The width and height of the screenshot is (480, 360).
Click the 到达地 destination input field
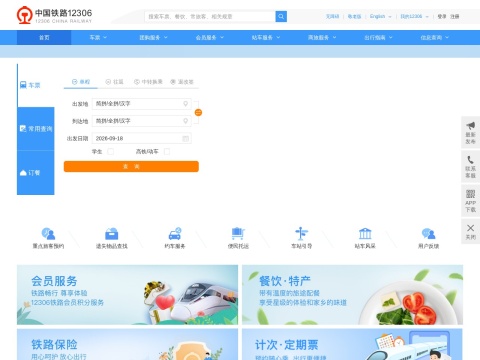(141, 121)
